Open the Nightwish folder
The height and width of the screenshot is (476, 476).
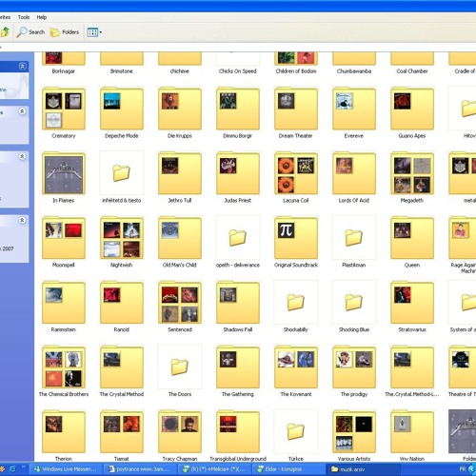[122, 238]
